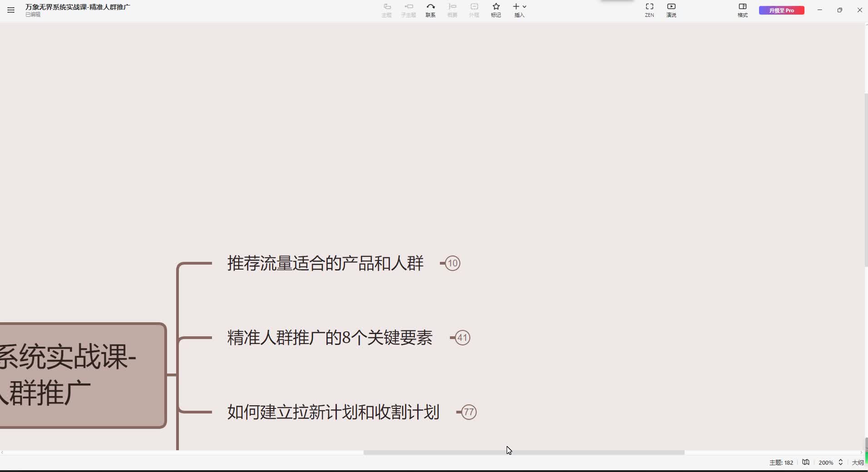
Task: Add a boundary via 外框 icon
Action: [x=474, y=10]
